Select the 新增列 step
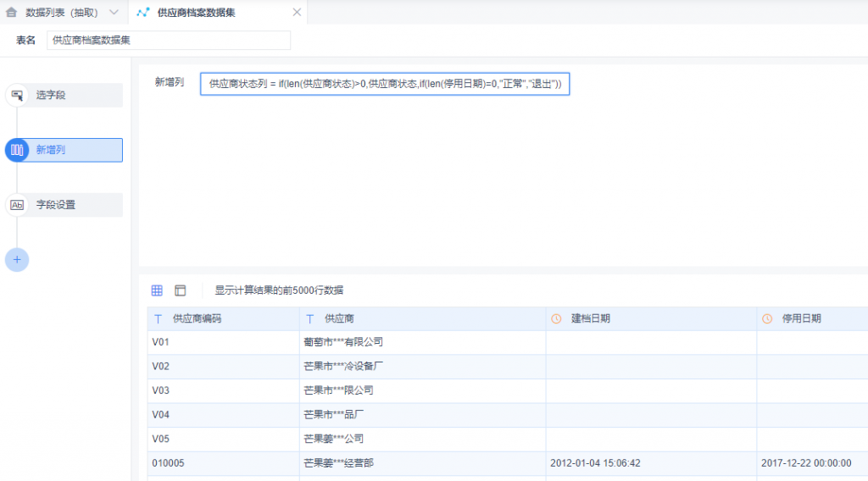The height and width of the screenshot is (481, 868). pos(64,150)
